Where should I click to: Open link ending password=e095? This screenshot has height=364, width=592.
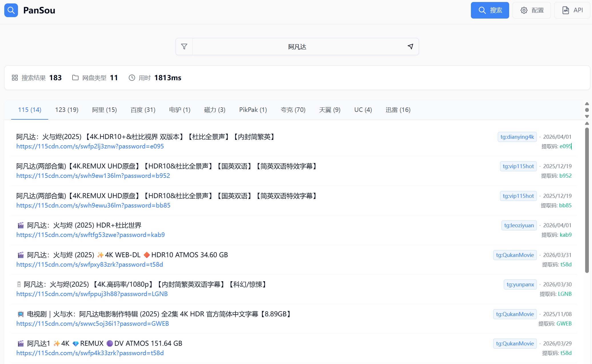(90, 146)
